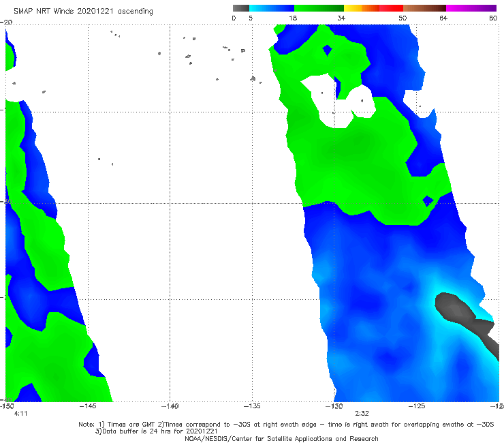Select the red segment of the color bar
Screen dimensions: 504x443
(x=391, y=8)
